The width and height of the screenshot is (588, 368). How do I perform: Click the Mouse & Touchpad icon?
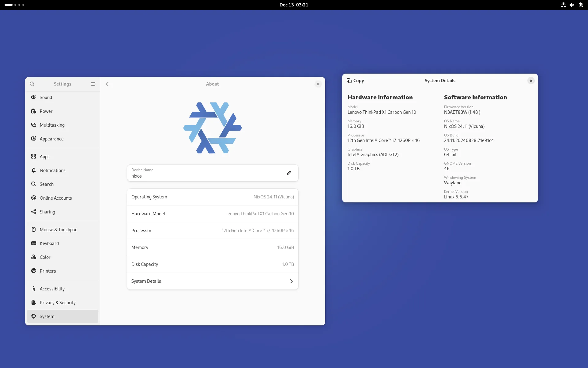click(34, 229)
